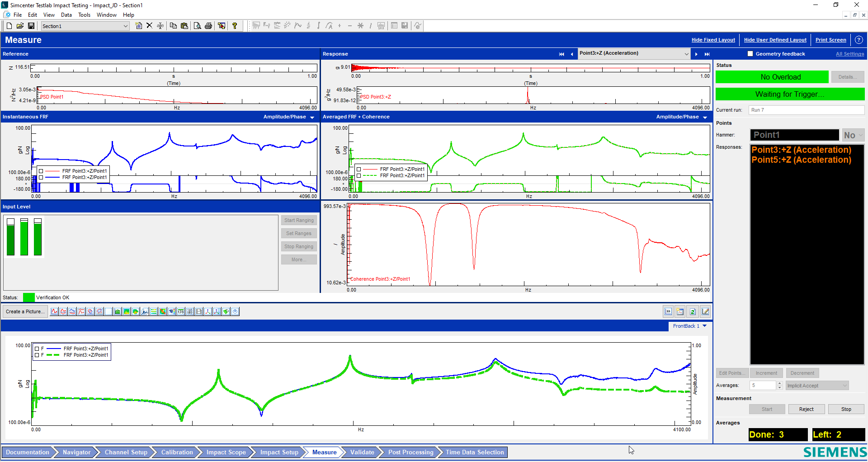The width and height of the screenshot is (868, 462).
Task: Click the edit pencil icon above FrontBack
Action: (705, 311)
